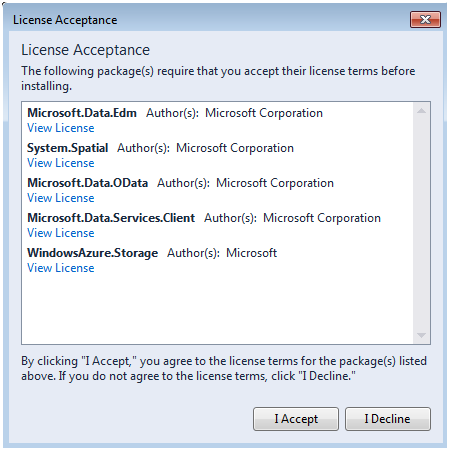Viewport: 449px width, 450px height.
Task: Open View License for System.Spatial
Action: [x=61, y=163]
